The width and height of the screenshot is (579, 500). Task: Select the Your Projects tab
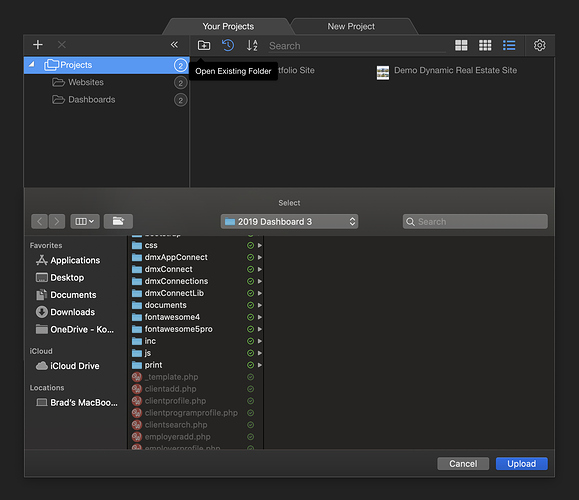(x=228, y=27)
